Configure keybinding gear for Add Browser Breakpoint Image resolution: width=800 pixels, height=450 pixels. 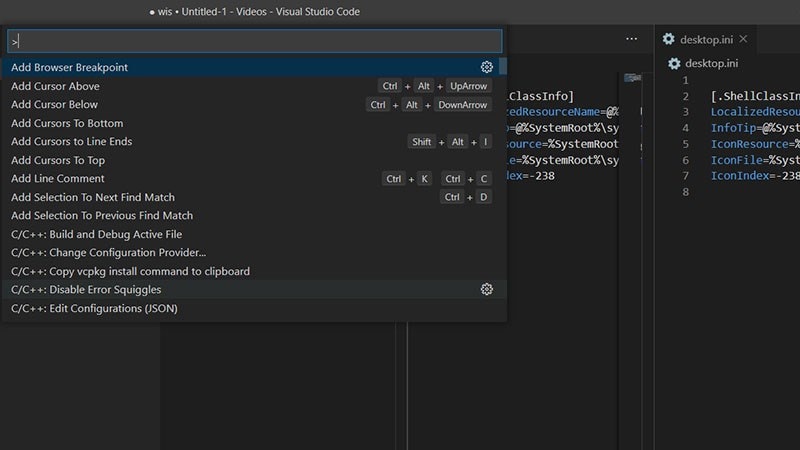487,67
